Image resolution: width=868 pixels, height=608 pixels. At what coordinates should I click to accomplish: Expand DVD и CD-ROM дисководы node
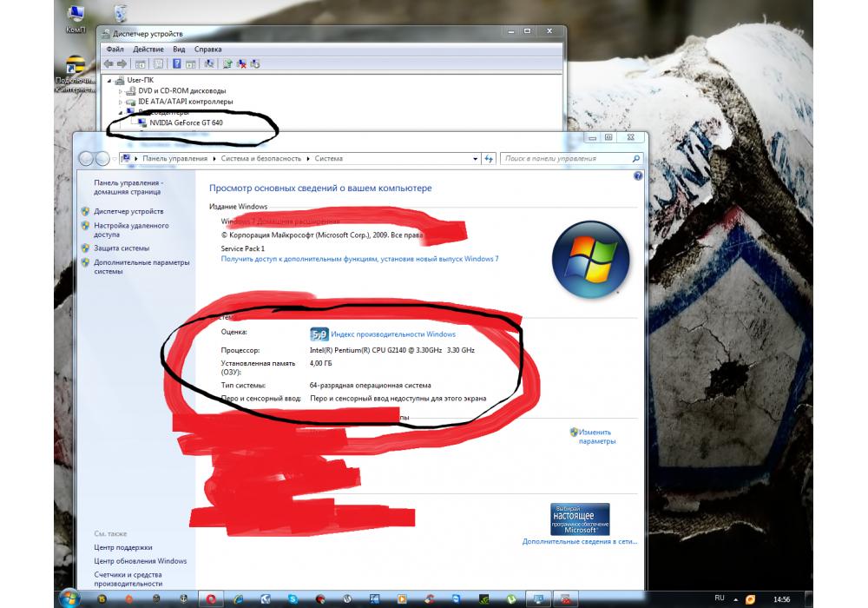pos(120,91)
